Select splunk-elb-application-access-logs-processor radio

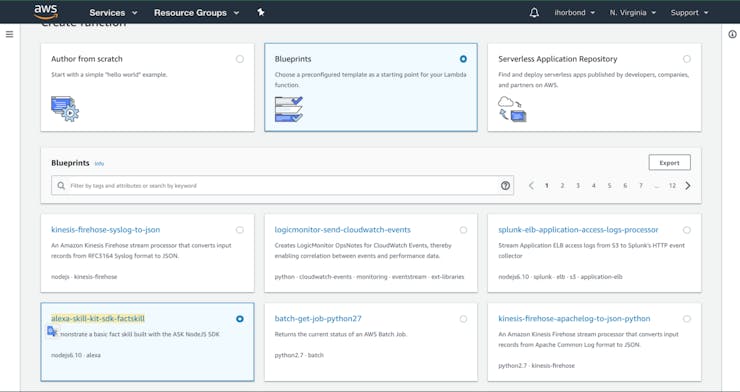[x=687, y=230]
